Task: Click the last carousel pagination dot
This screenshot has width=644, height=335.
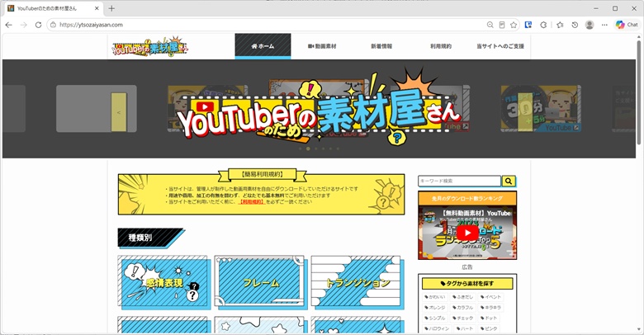Action: click(x=338, y=149)
